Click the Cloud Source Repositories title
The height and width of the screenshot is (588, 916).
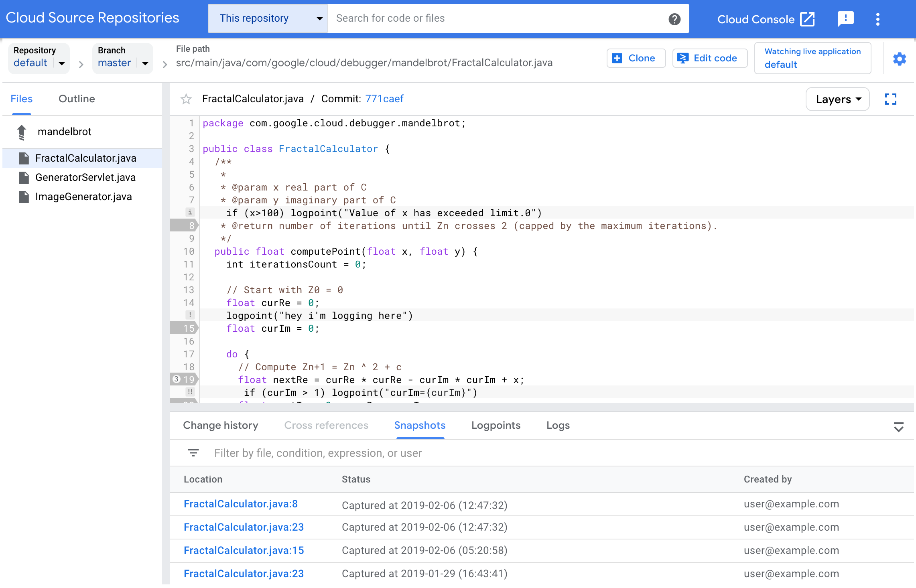point(93,18)
